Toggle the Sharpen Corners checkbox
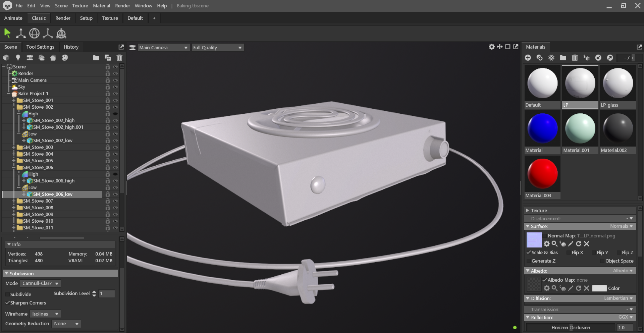The height and width of the screenshot is (333, 644). point(7,303)
